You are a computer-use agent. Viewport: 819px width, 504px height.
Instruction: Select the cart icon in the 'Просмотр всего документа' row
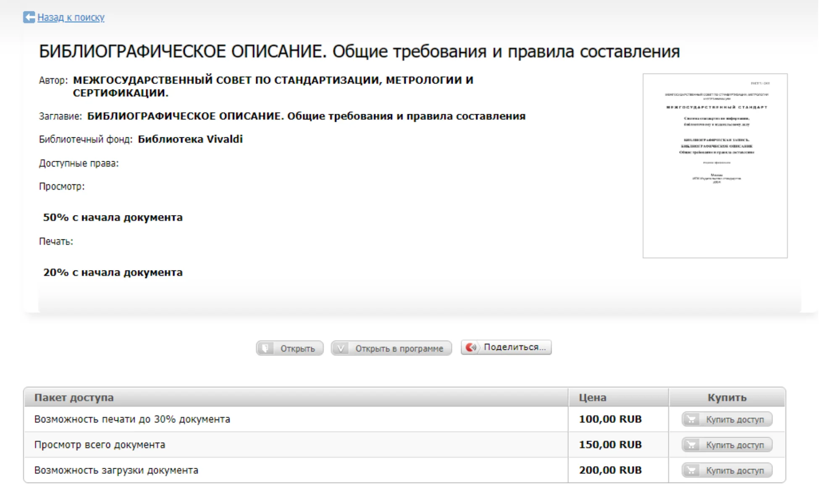(692, 444)
